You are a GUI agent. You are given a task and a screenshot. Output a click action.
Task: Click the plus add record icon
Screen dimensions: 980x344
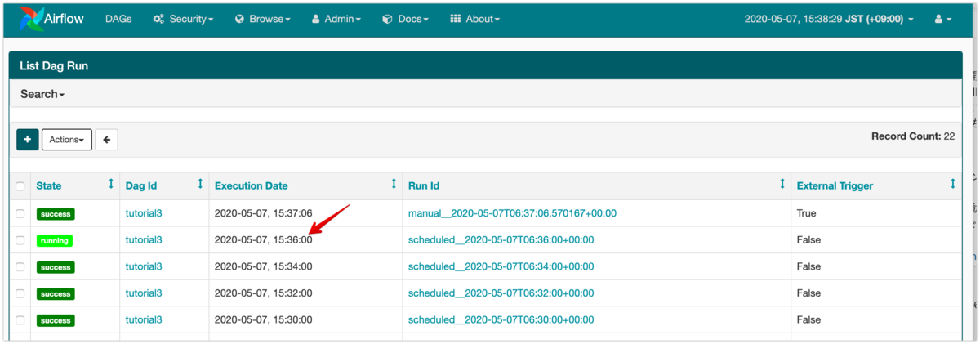click(x=27, y=140)
